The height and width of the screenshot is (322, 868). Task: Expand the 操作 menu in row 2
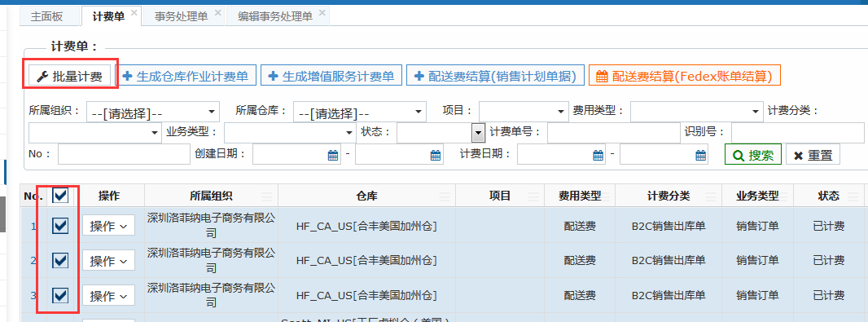(x=108, y=261)
